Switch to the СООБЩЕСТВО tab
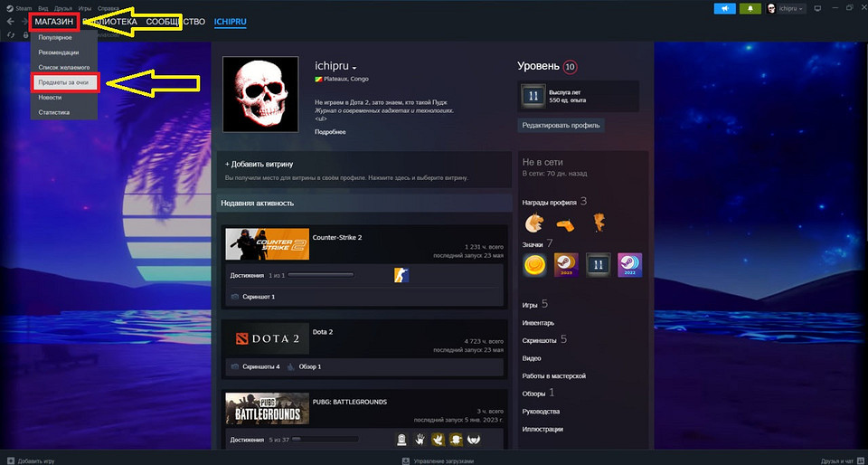 click(x=175, y=21)
